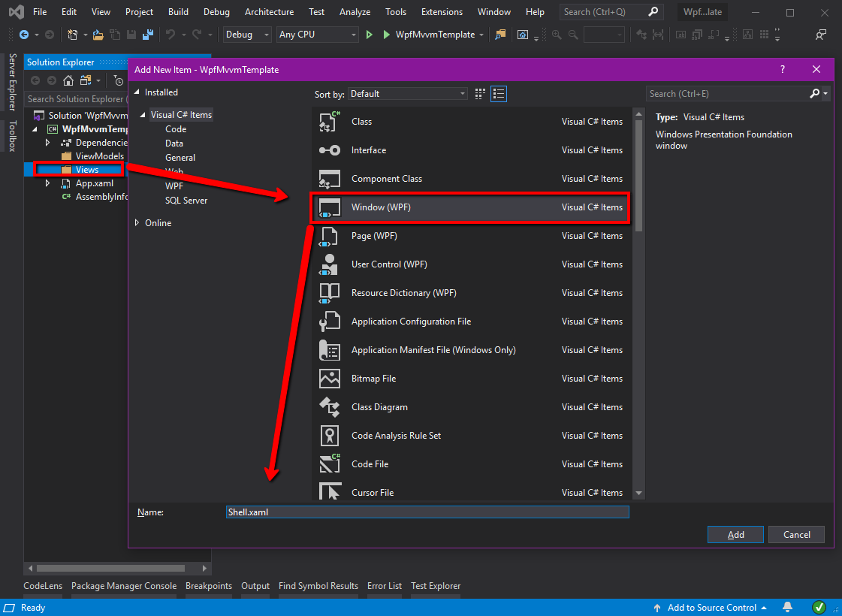The height and width of the screenshot is (616, 842).
Task: Expand App.xaml node in Solution Explorer
Action: 48,183
